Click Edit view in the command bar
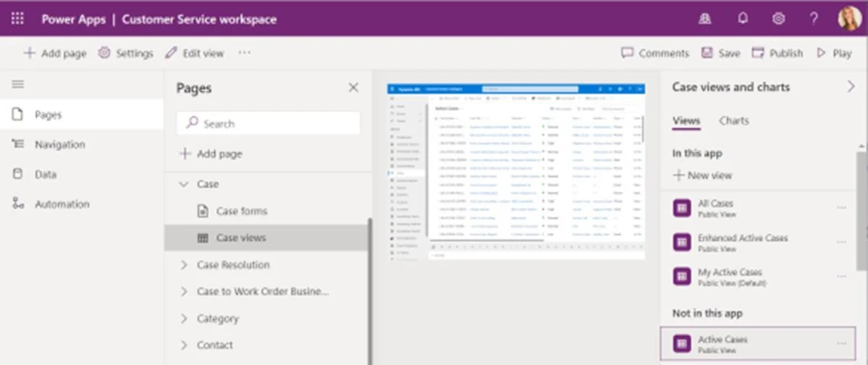 [195, 53]
